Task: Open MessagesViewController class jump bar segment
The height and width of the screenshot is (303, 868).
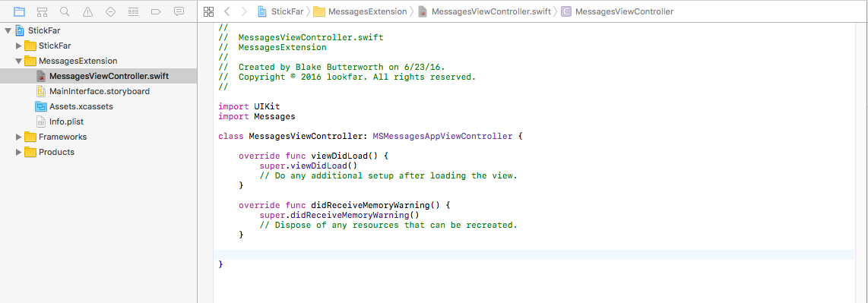Action: [625, 11]
